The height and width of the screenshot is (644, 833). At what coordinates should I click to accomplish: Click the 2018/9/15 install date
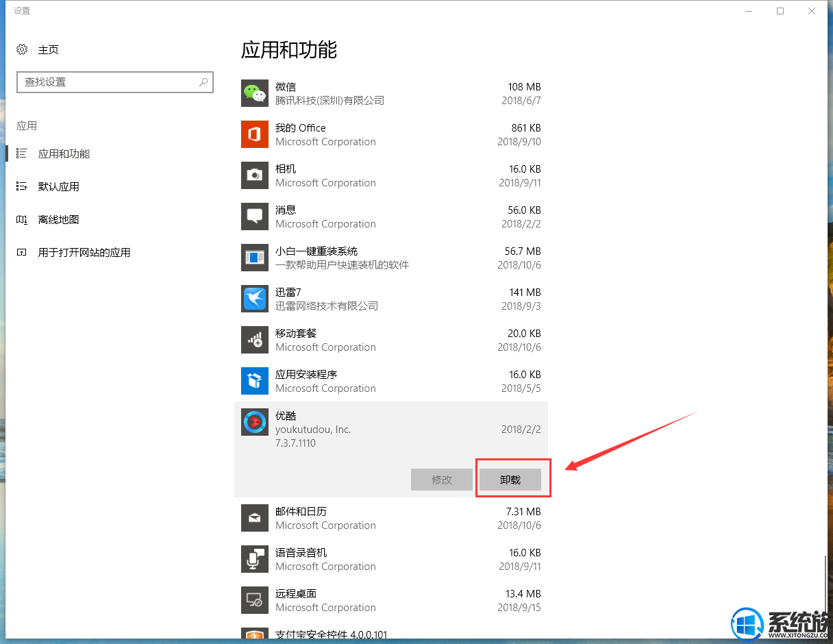[x=519, y=607]
